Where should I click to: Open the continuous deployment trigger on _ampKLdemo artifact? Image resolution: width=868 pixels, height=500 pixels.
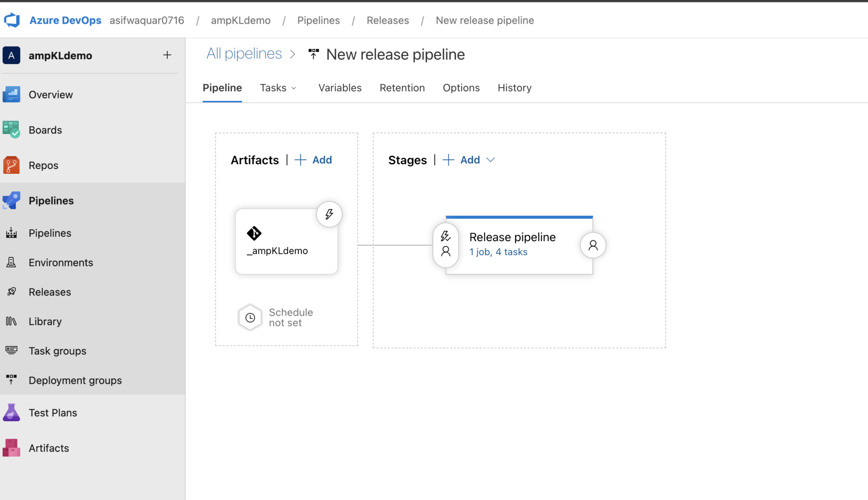[329, 214]
